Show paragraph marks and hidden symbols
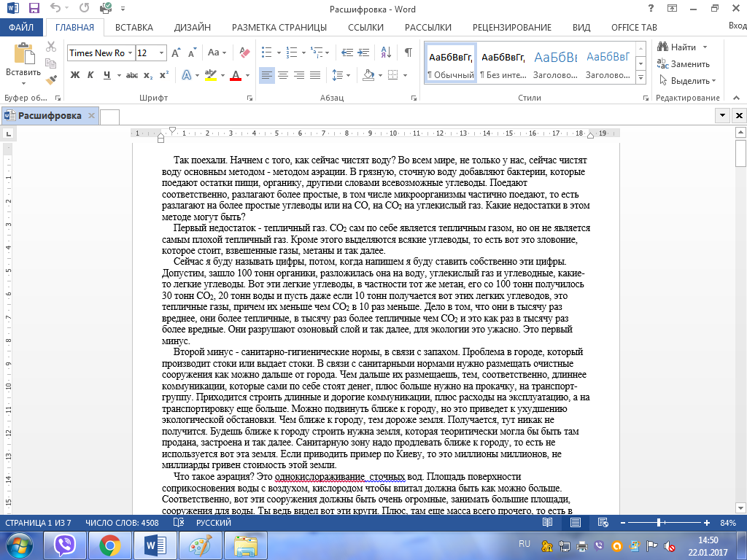The image size is (747, 560). pyautogui.click(x=409, y=52)
